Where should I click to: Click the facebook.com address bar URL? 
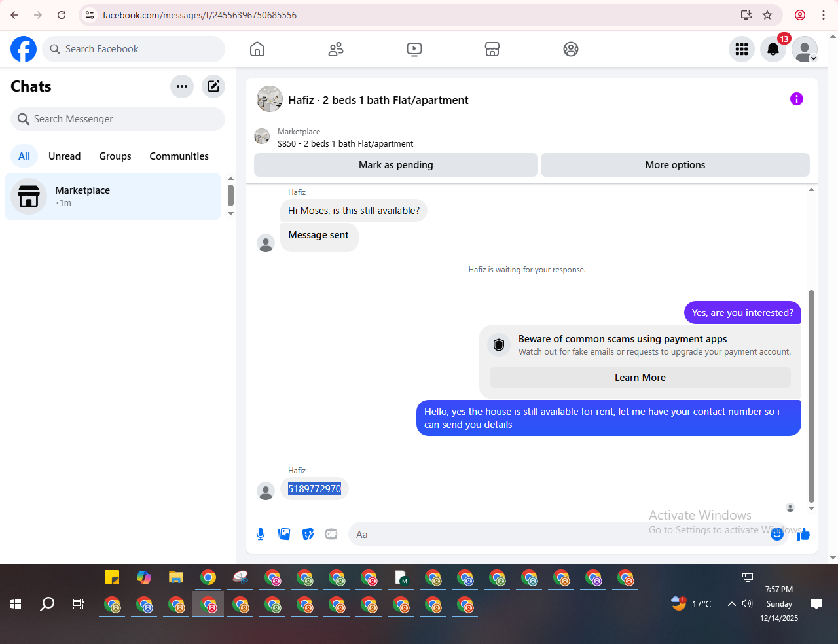click(x=200, y=15)
